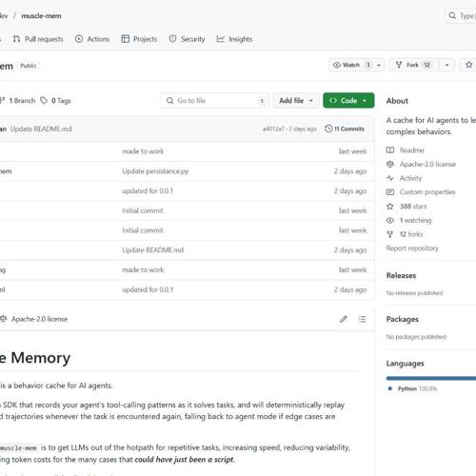Open Custom properties link
This screenshot has width=476, height=476.
[427, 192]
